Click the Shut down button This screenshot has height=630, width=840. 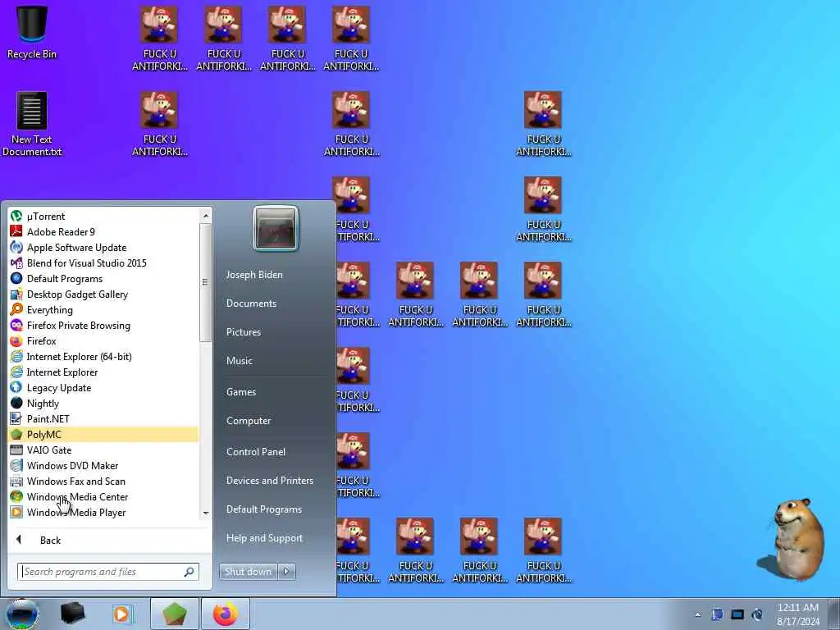click(x=248, y=572)
